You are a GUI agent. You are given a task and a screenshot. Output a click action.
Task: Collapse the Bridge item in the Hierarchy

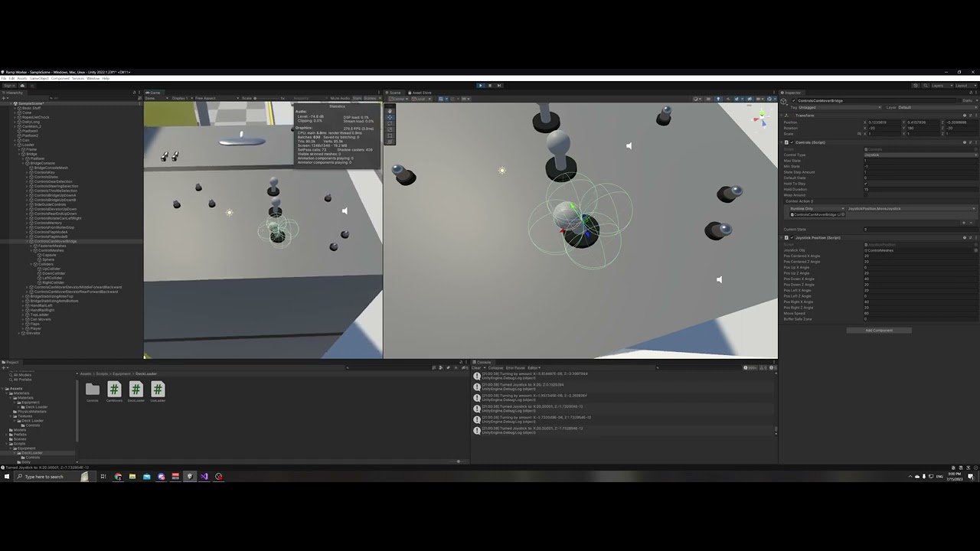[20, 152]
